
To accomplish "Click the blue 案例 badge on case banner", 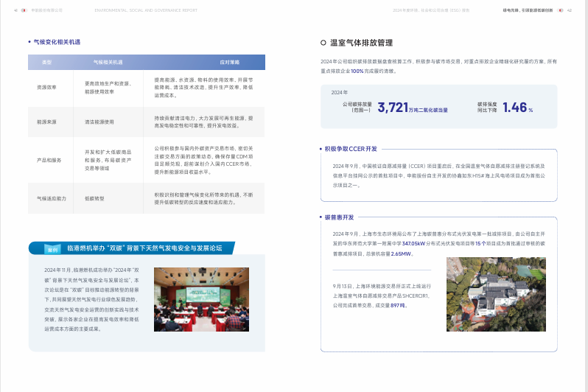I will [53, 248].
